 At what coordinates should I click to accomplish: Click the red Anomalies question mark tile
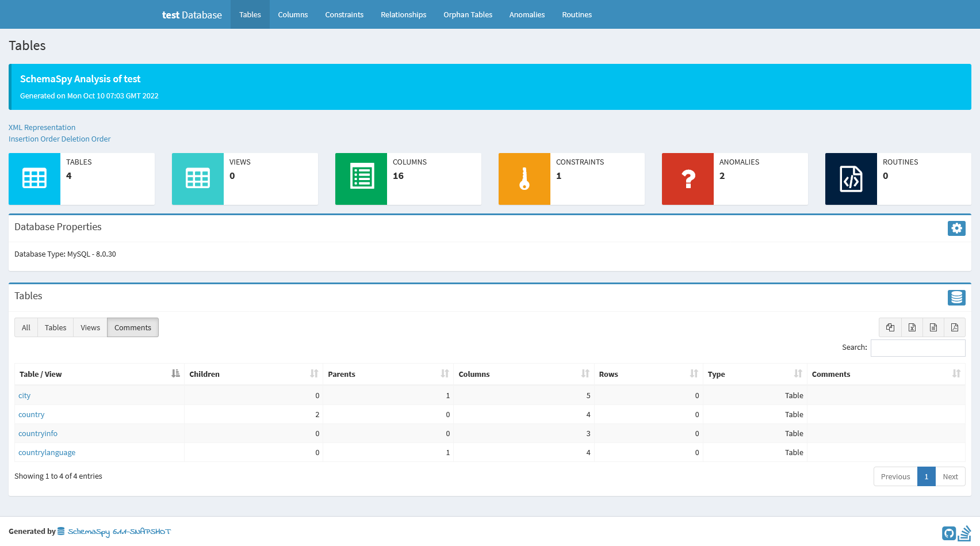coord(687,179)
